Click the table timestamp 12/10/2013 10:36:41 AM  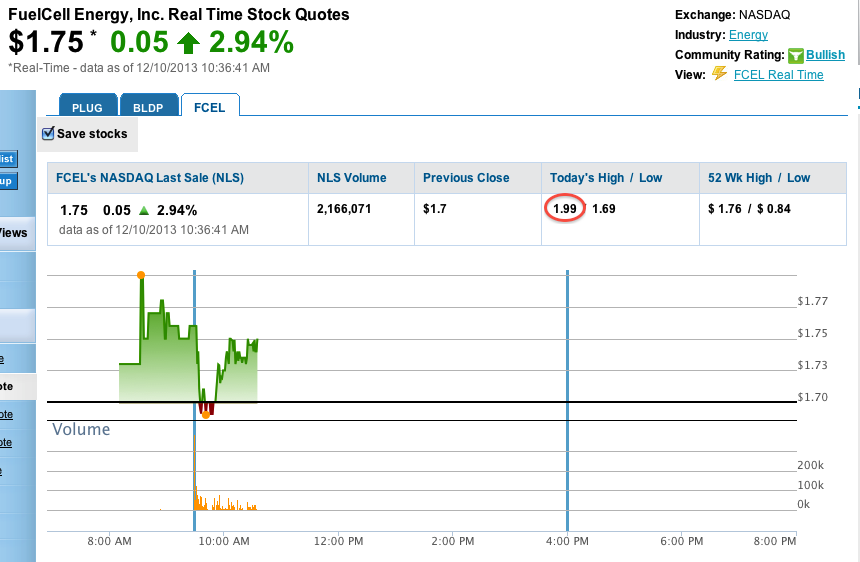182,230
